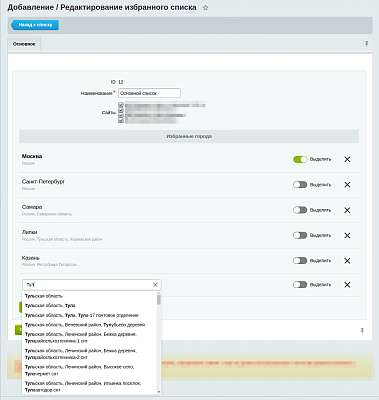Delete the Липки row using the X icon

(x=347, y=235)
